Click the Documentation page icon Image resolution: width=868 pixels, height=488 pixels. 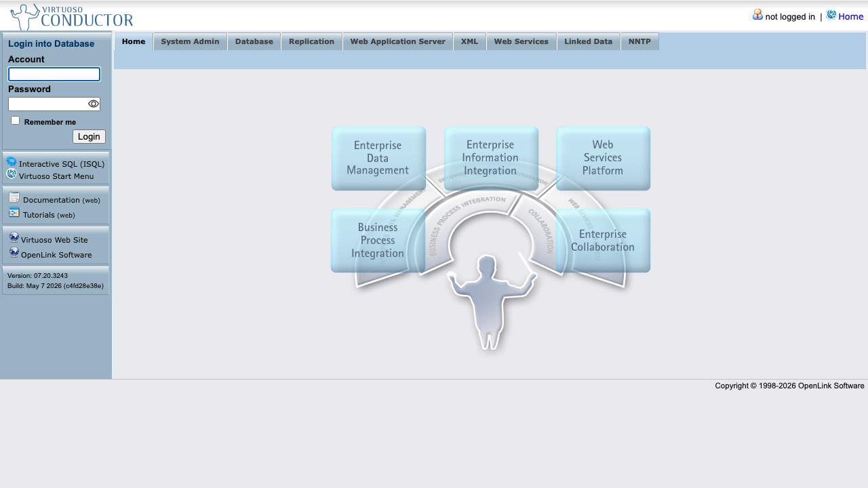tap(14, 198)
